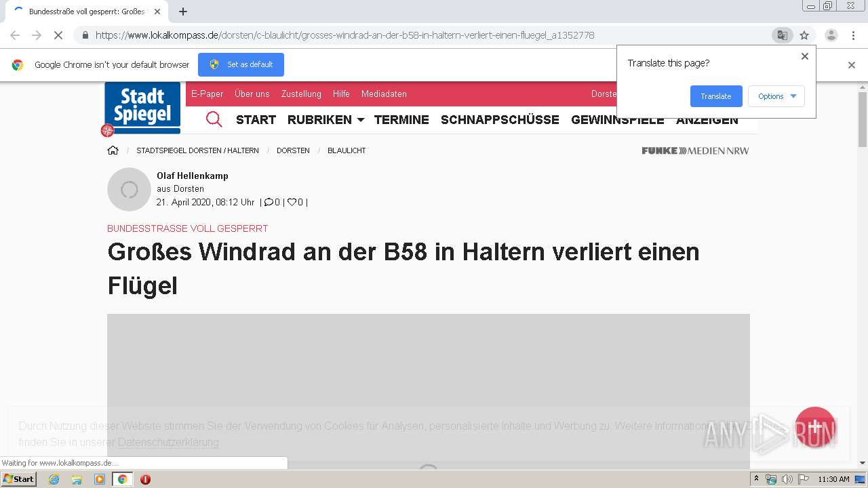Open the TERMINE menu item
This screenshot has width=868, height=488.
click(x=401, y=119)
